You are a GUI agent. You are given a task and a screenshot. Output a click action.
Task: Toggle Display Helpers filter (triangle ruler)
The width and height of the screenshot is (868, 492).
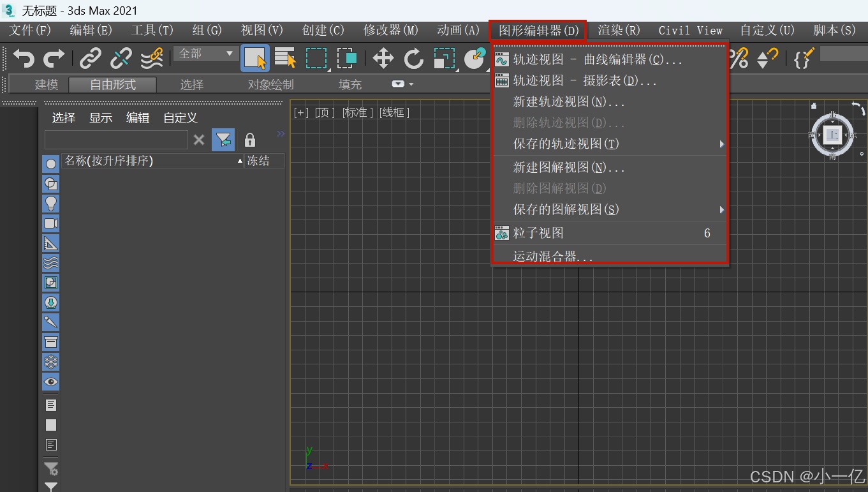[x=51, y=243]
